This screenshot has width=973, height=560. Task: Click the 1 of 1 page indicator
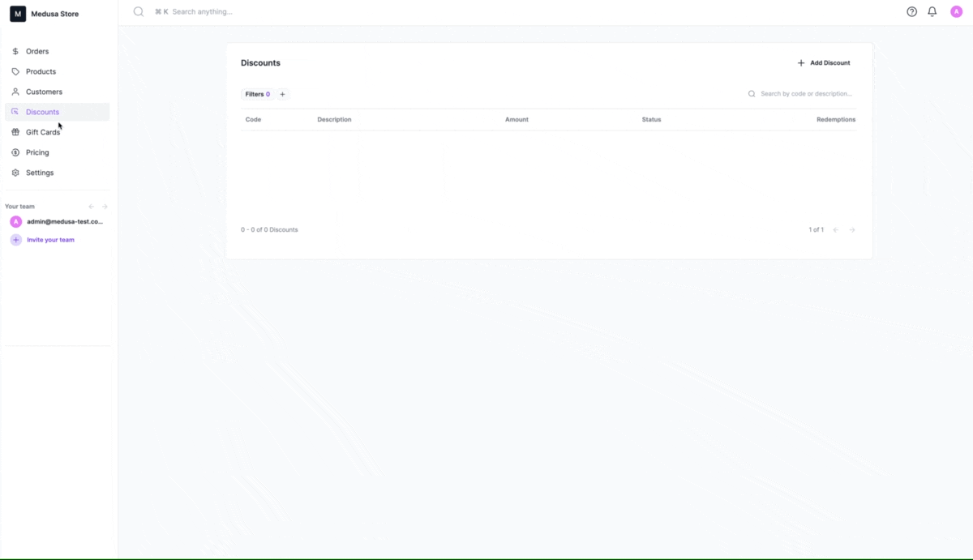pos(816,230)
